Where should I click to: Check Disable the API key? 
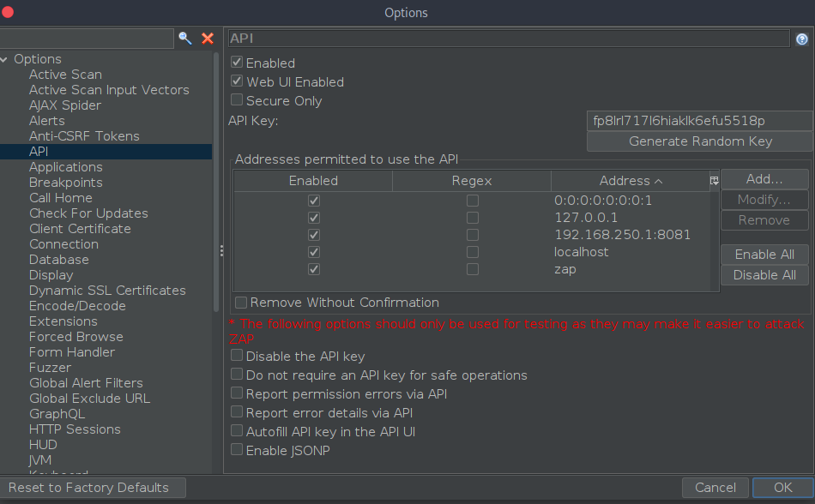tap(237, 356)
